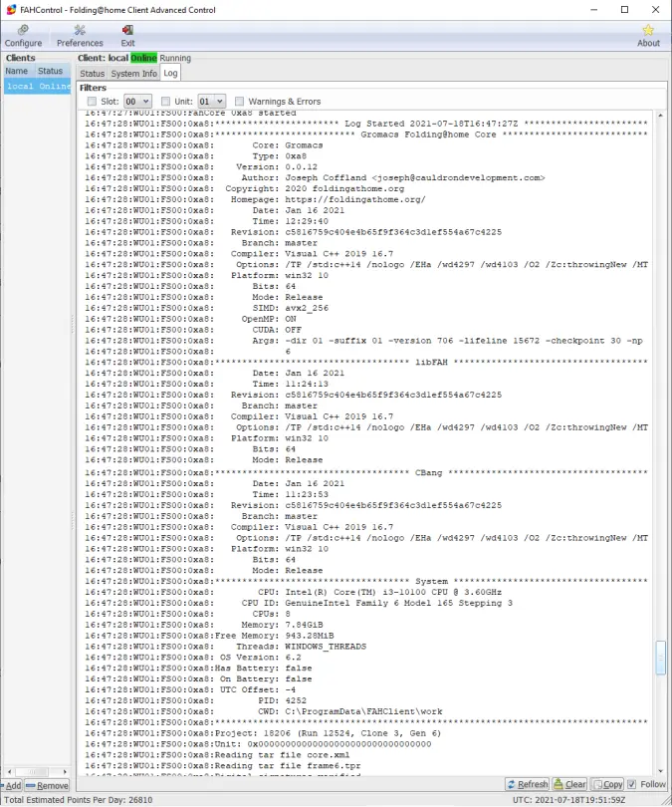Image resolution: width=672 pixels, height=807 pixels.
Task: Click the clients list scroll-left arrow
Action: click(9, 771)
